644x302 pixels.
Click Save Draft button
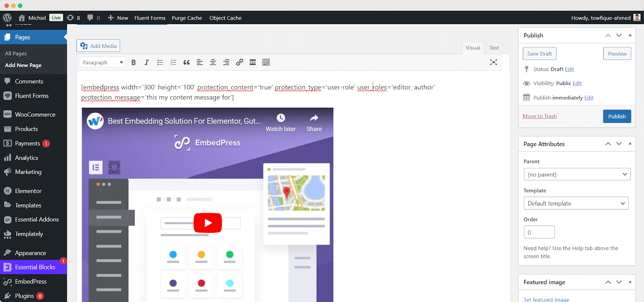click(539, 53)
